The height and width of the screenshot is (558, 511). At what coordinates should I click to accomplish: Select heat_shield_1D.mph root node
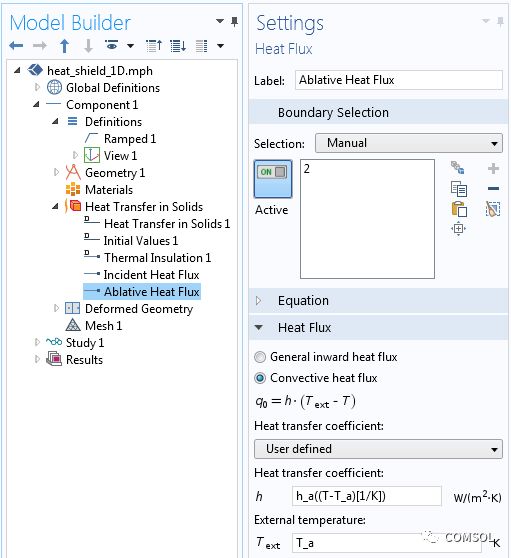coord(100,70)
